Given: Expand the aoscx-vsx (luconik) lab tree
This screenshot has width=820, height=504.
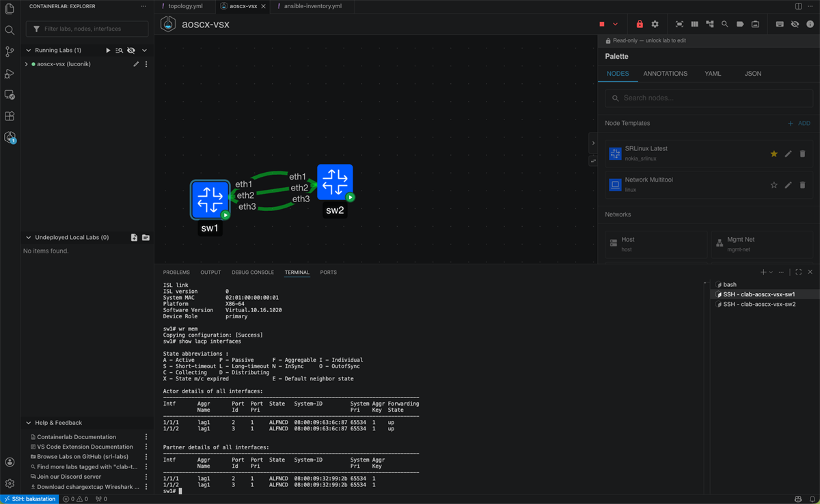Looking at the screenshot, I should 26,64.
